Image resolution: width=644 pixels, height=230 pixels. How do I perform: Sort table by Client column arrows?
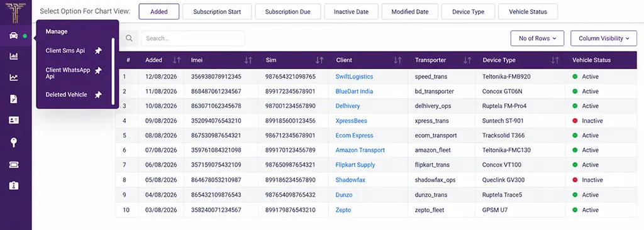397,60
